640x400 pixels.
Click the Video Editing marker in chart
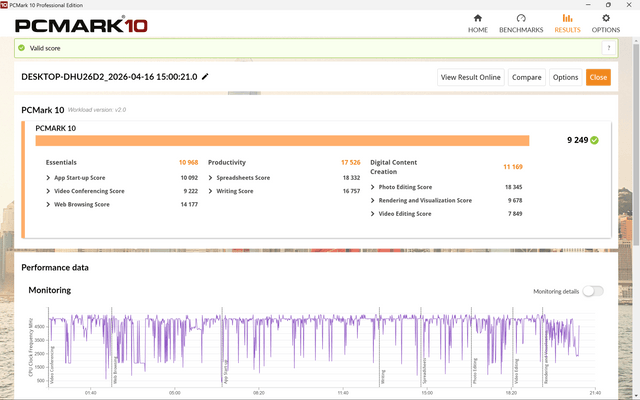tap(516, 371)
